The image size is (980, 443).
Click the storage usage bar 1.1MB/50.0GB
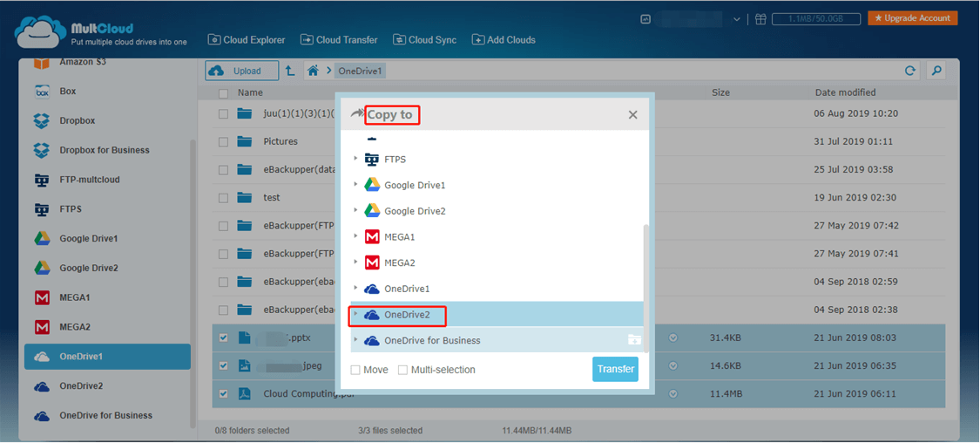click(x=816, y=19)
